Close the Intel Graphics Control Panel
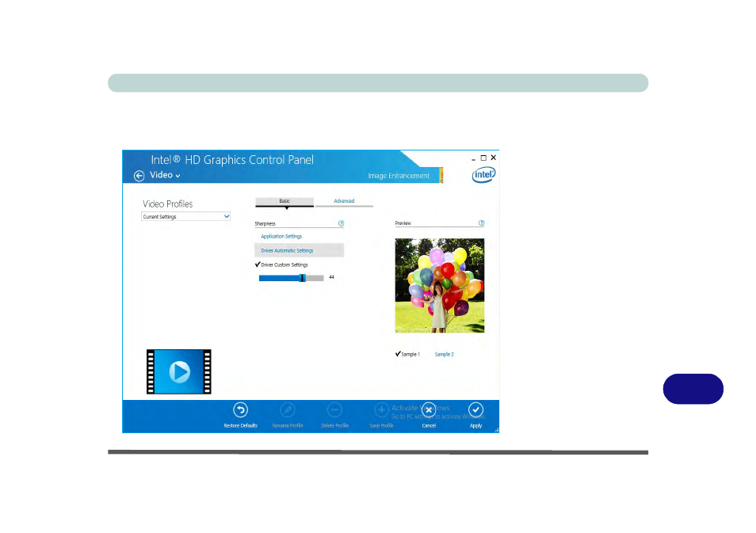The image size is (756, 533). [x=493, y=158]
